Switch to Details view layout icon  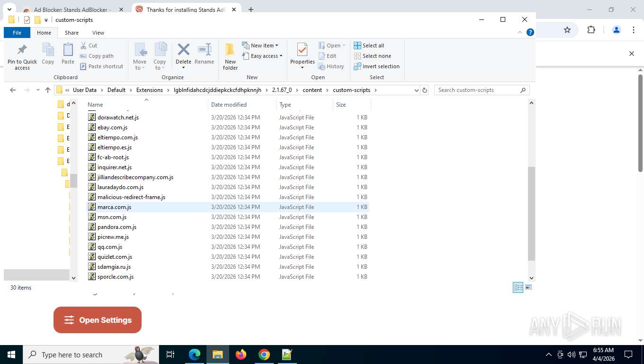(x=519, y=287)
